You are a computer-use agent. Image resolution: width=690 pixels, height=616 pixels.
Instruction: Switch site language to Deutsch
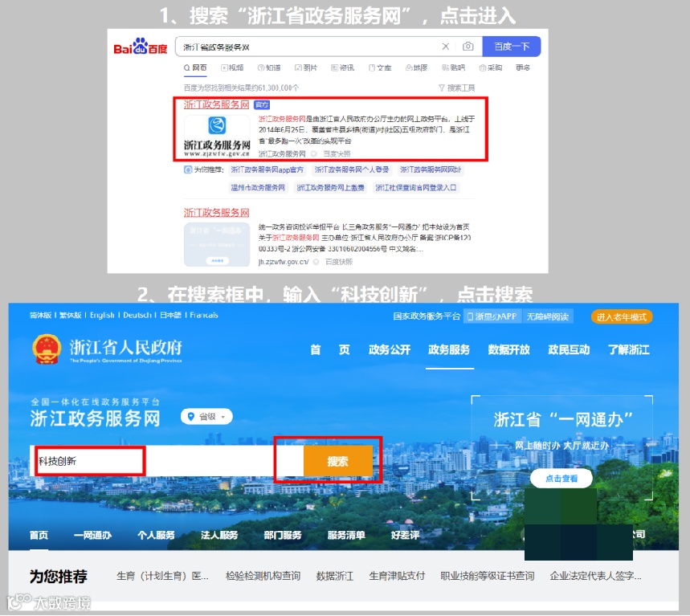tap(137, 315)
